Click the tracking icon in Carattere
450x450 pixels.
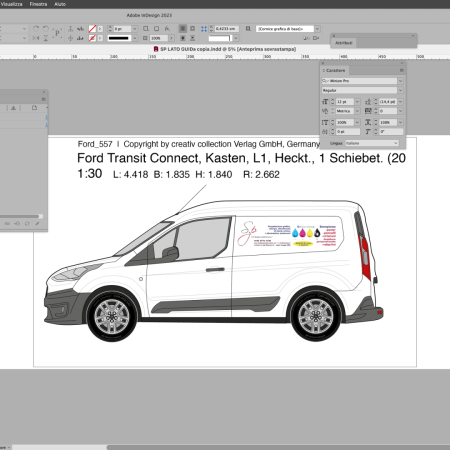tap(368, 111)
